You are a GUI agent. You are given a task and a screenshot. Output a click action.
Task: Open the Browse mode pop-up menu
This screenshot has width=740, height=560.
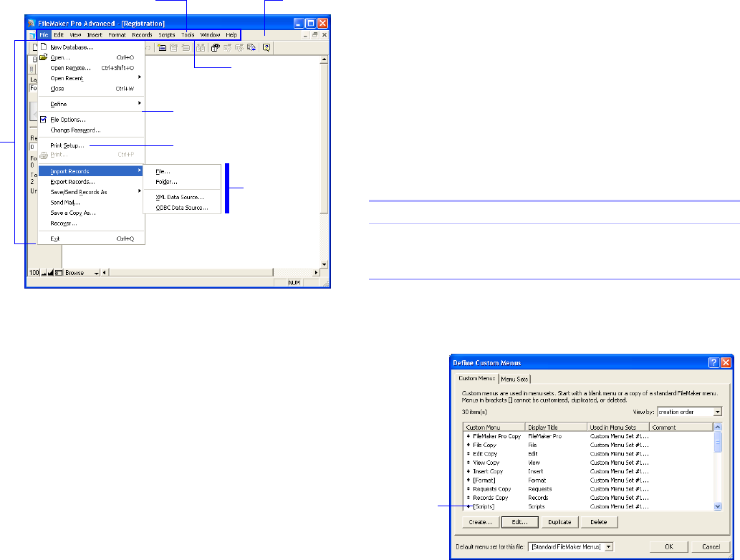point(96,273)
